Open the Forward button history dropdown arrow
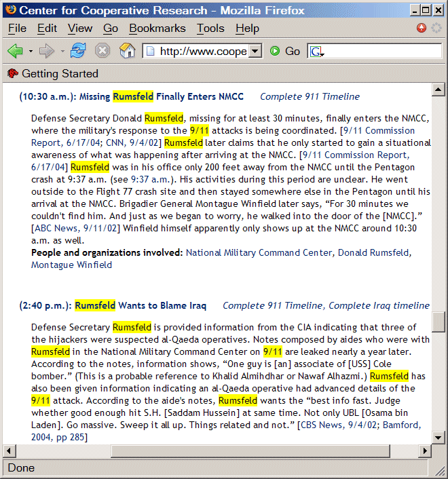Screen dimensions: 448x479 point(62,52)
